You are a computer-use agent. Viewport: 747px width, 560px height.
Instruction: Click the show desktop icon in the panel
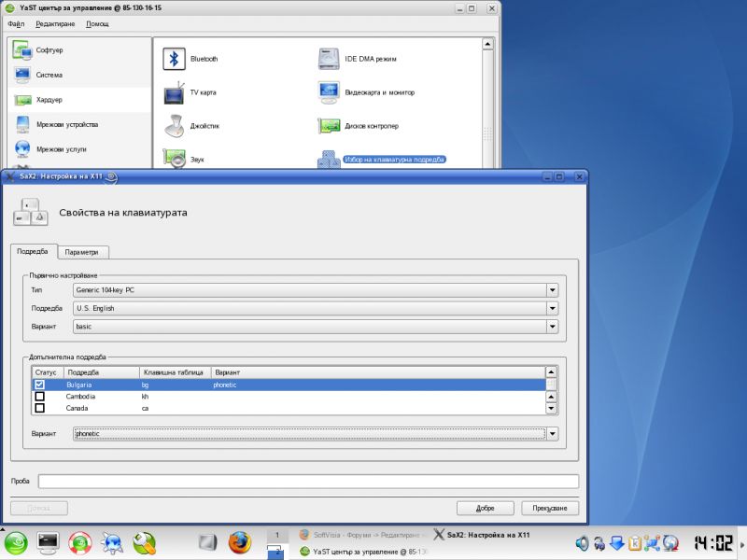[x=207, y=542]
